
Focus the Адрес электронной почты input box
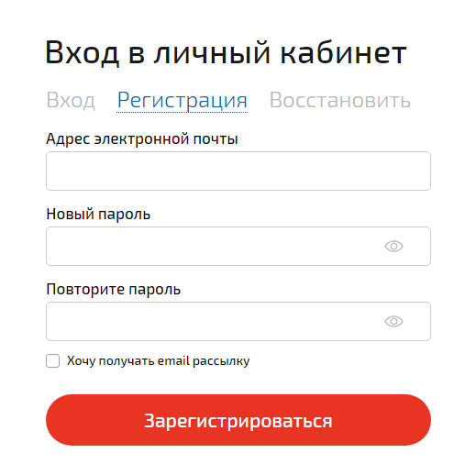click(x=238, y=171)
